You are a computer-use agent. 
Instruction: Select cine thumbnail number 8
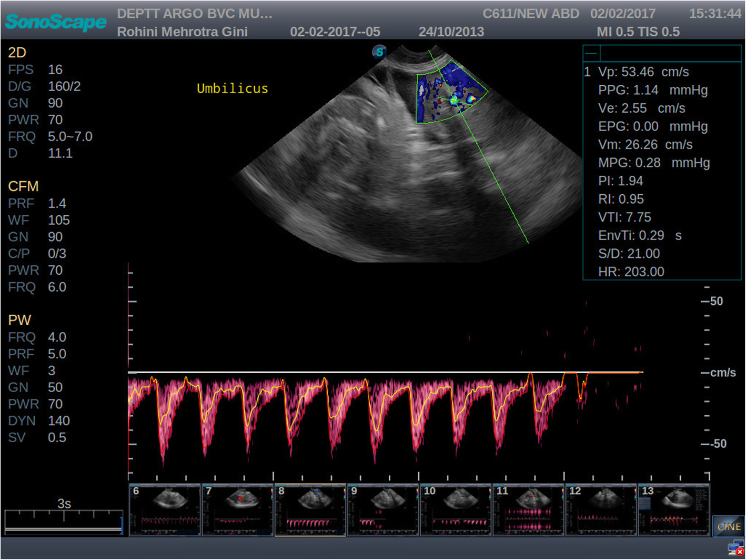pos(310,510)
